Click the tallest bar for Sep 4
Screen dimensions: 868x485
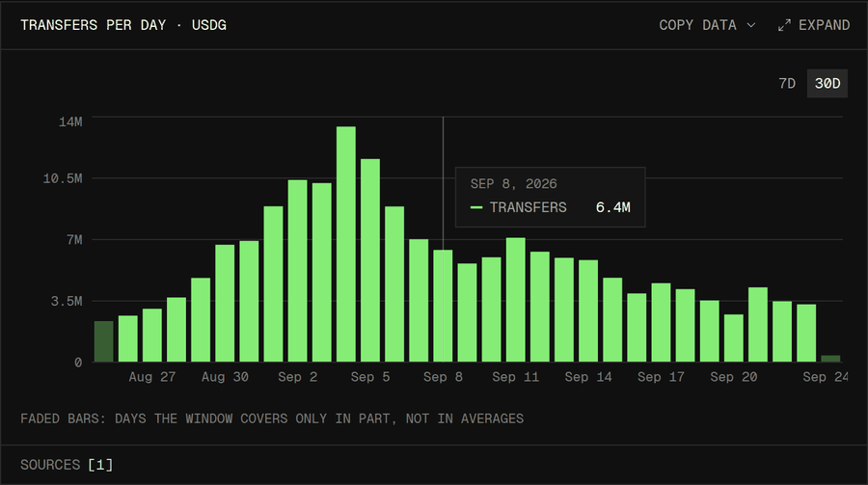point(346,244)
